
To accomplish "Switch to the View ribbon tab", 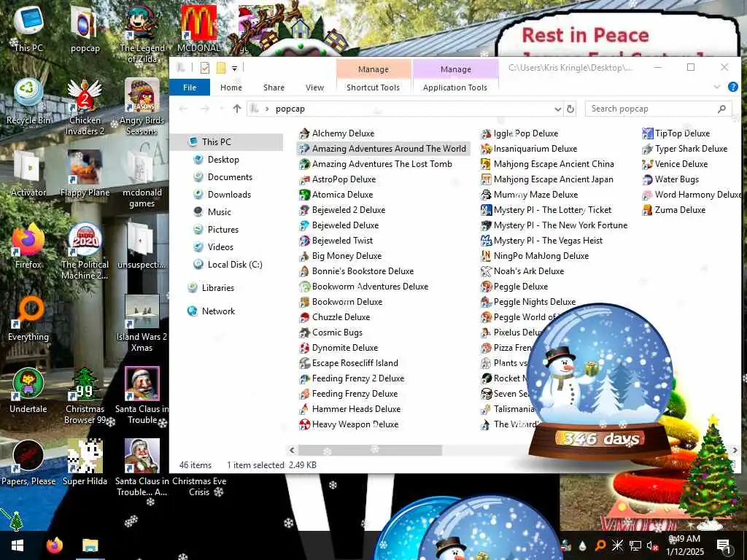I will coord(314,87).
